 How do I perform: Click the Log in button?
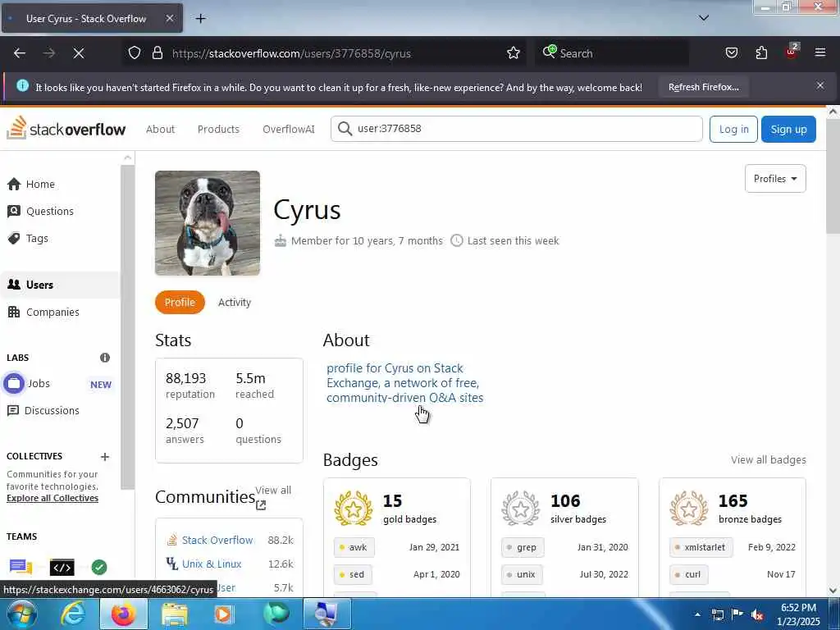pos(733,129)
